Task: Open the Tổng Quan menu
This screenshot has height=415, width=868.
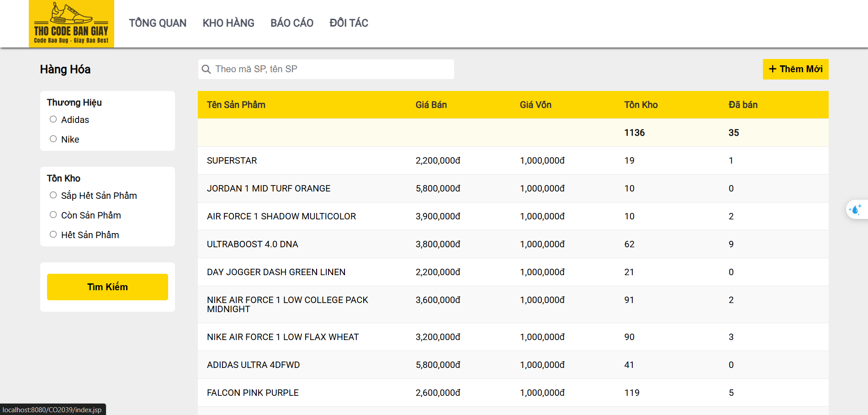Action: [158, 23]
